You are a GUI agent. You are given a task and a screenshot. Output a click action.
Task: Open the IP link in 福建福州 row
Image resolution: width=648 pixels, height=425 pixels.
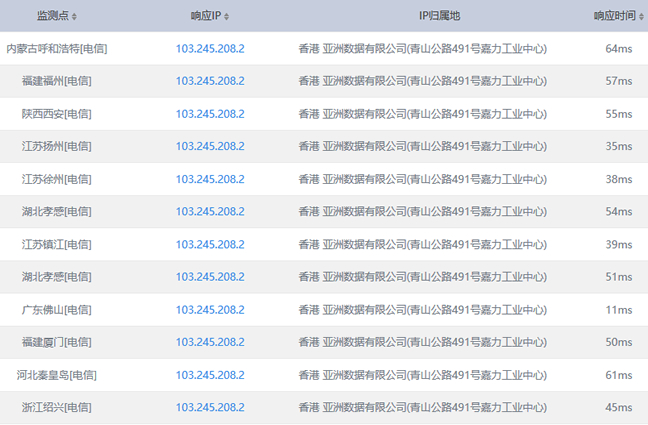[x=210, y=81]
